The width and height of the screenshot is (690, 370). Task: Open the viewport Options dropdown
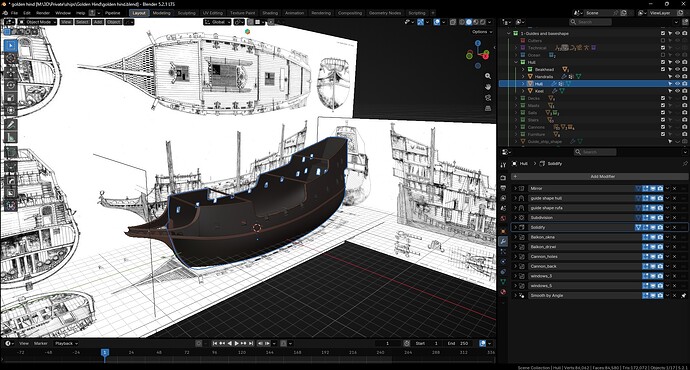[482, 32]
